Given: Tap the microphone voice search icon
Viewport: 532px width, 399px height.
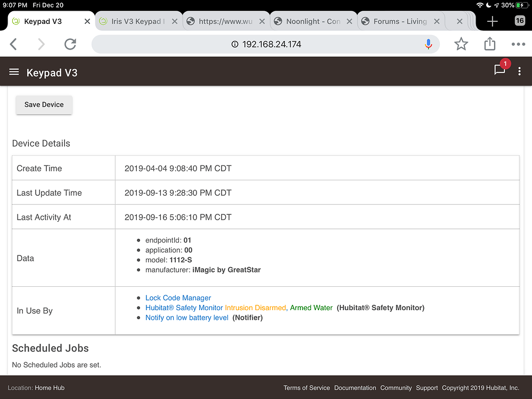Looking at the screenshot, I should click(428, 44).
